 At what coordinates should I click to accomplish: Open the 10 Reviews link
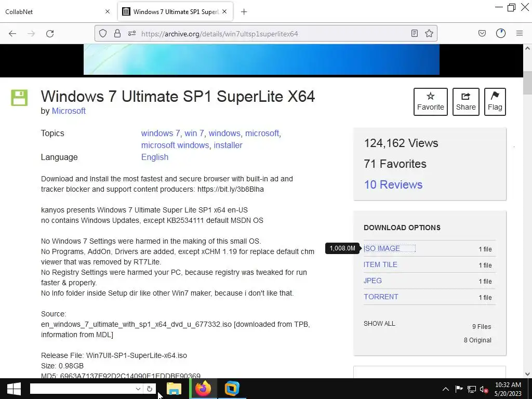pyautogui.click(x=393, y=184)
